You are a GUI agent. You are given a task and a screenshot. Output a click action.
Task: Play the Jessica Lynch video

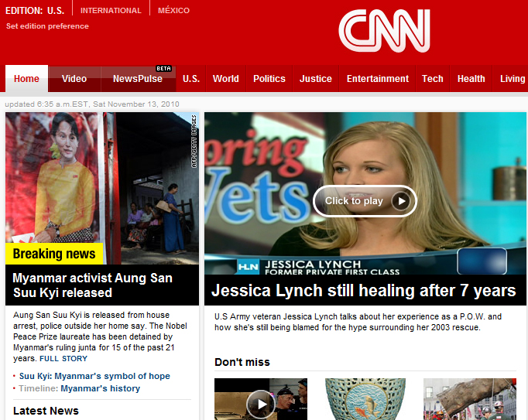point(365,201)
